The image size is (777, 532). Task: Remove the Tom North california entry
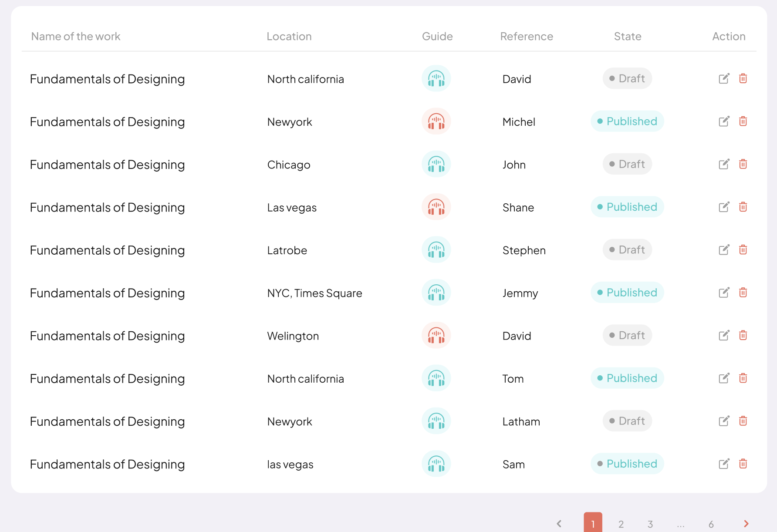pos(743,378)
